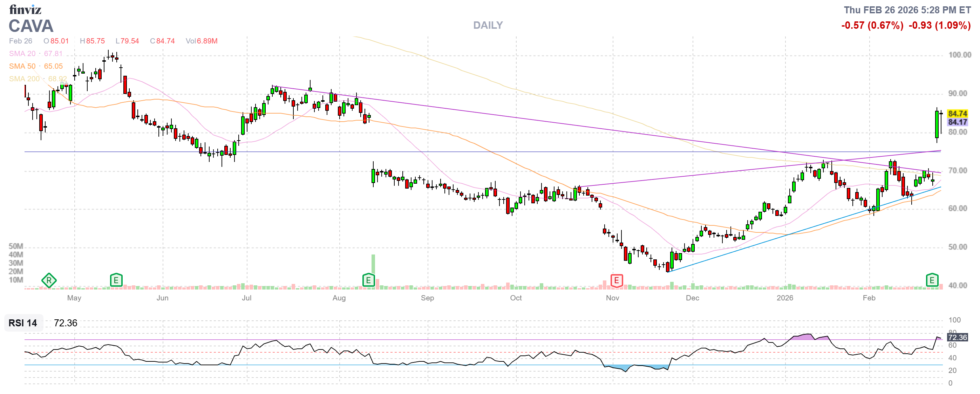Click the -0.93 (1.09%) change text
Screen dimensions: 980x394
click(x=939, y=26)
